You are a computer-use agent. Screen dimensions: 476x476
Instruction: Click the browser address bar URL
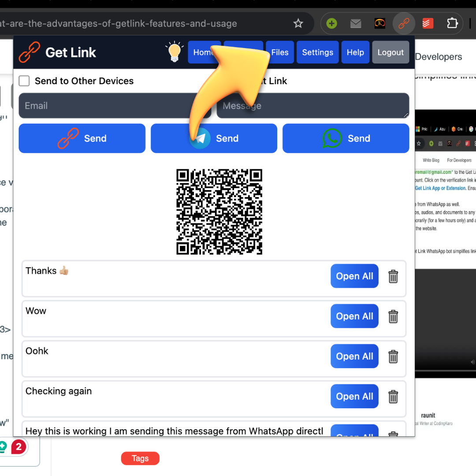coord(119,23)
